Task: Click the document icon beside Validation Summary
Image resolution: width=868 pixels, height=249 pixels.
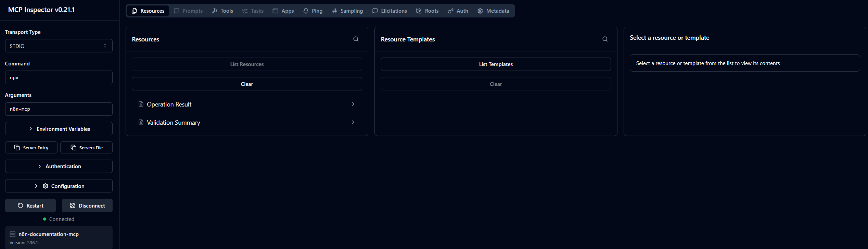Action: point(141,122)
